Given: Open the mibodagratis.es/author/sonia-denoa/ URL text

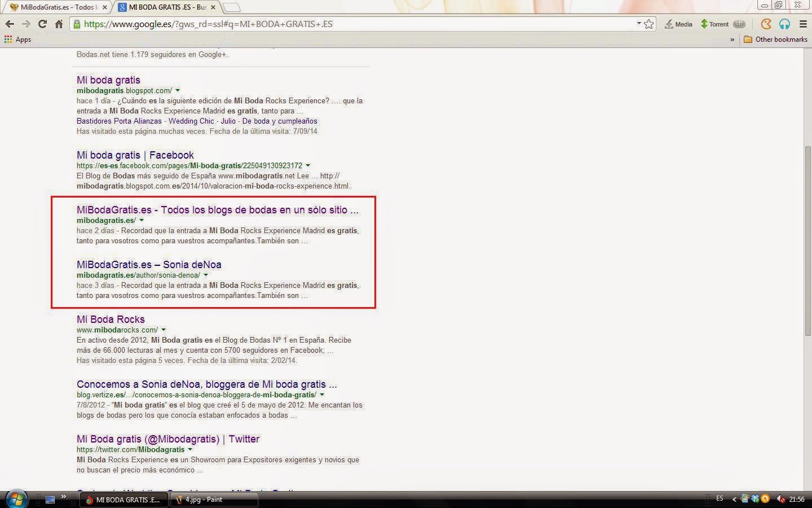Looking at the screenshot, I should click(x=139, y=275).
